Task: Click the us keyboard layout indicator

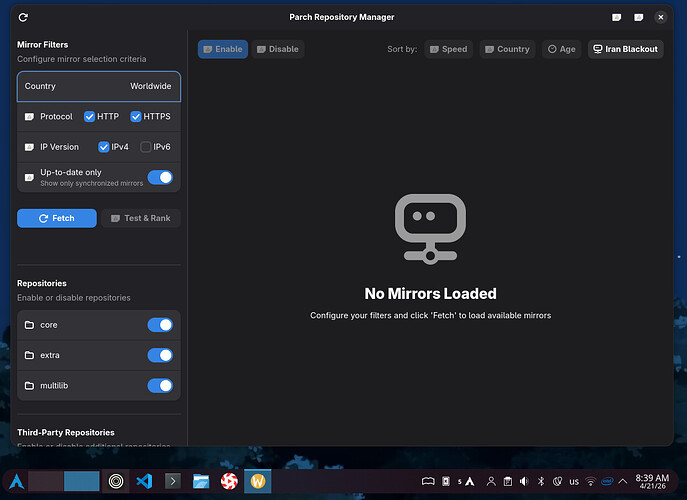Action: coord(574,482)
